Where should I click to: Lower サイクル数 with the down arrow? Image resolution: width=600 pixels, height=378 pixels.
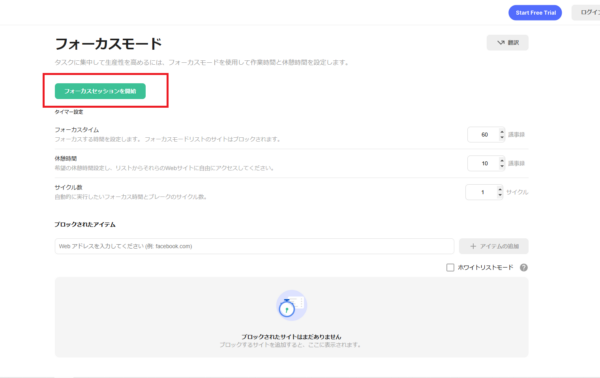tap(500, 195)
